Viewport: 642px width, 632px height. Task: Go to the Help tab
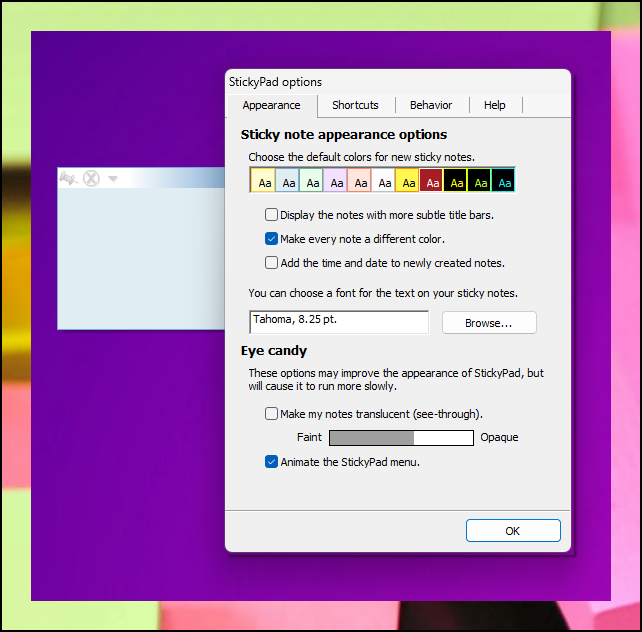tap(494, 105)
